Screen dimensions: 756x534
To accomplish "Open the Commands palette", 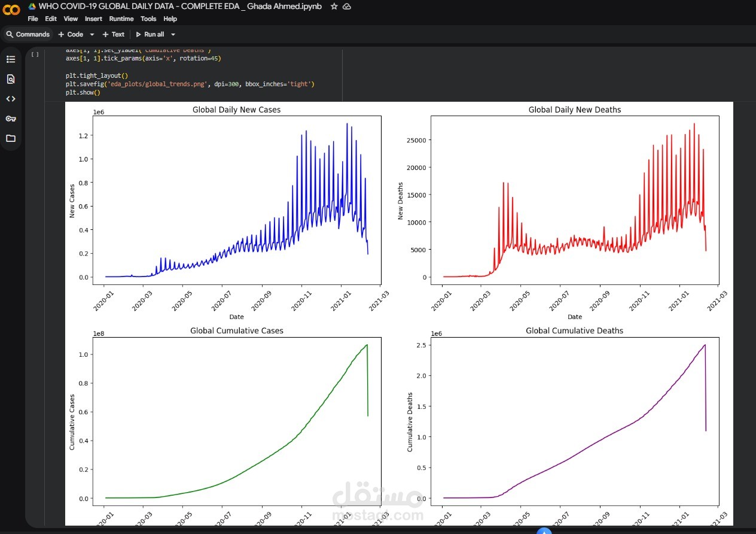I will pos(28,34).
